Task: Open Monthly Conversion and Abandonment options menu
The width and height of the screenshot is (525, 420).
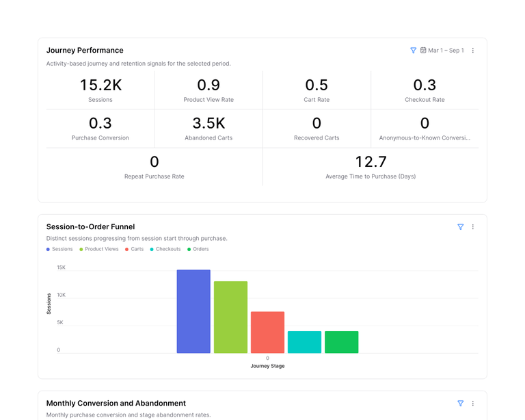Action: 473,404
